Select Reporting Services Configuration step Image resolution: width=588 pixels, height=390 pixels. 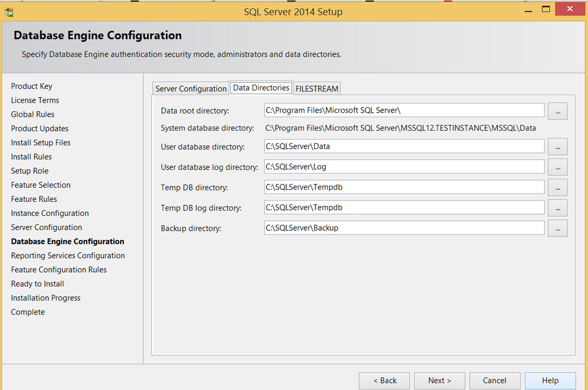click(68, 255)
